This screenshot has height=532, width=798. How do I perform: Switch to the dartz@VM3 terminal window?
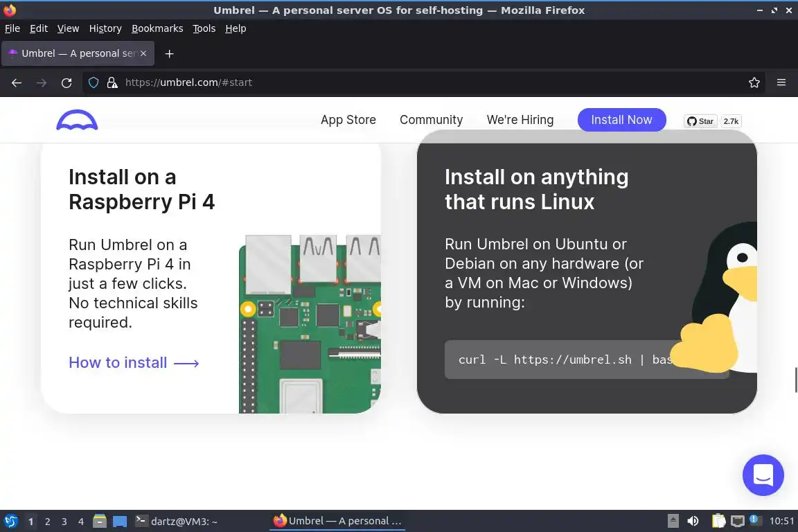177,522
